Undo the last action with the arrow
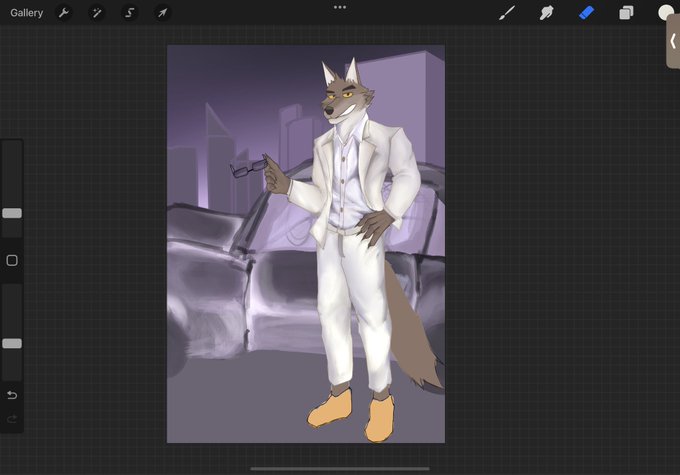This screenshot has height=475, width=680. point(12,395)
